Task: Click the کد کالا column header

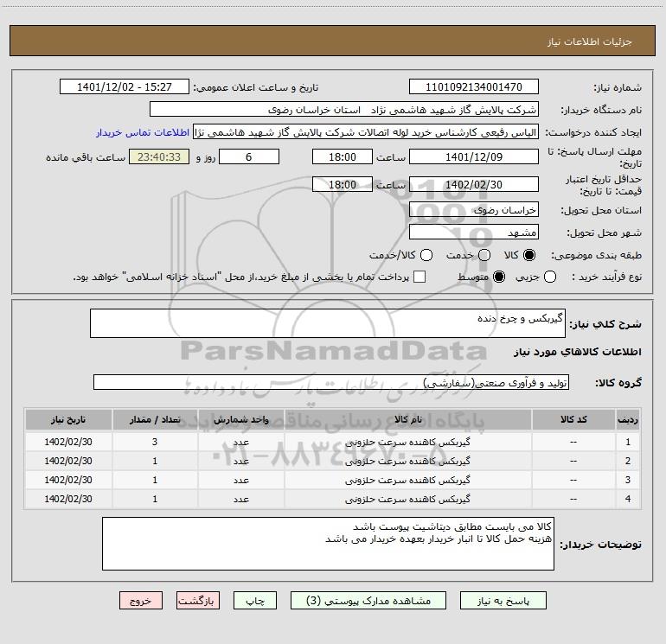Action: coord(573,419)
